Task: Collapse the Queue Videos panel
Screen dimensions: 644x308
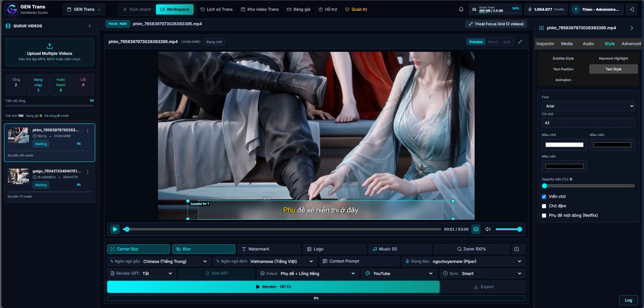Action: click(x=90, y=26)
